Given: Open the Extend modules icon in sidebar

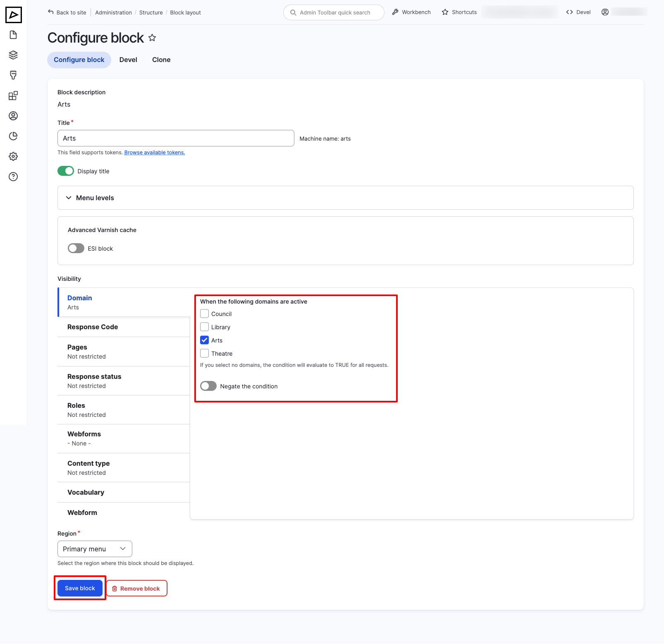Looking at the screenshot, I should click(x=13, y=96).
